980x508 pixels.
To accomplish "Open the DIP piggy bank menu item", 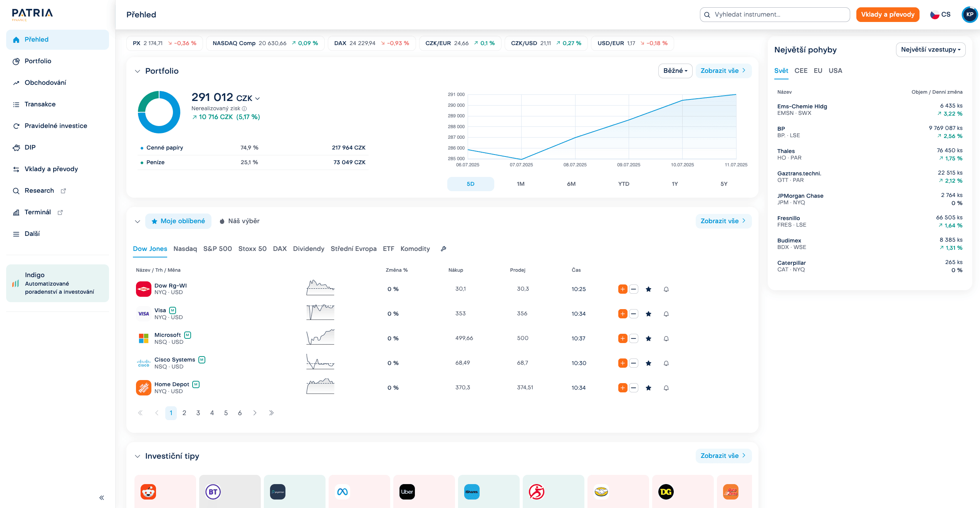I will (30, 147).
